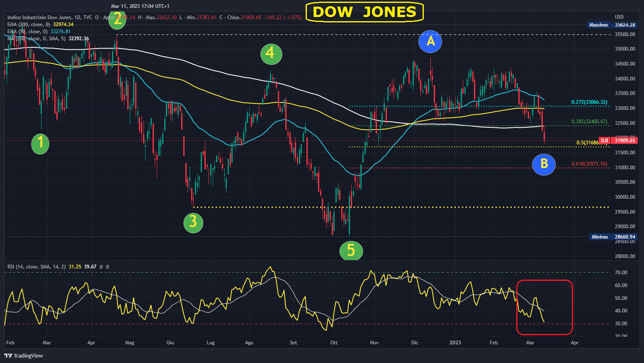Screen dimensions: 644x363
Task: Click the Mar 11, 2023 17:04 timestamp
Action: click(140, 6)
